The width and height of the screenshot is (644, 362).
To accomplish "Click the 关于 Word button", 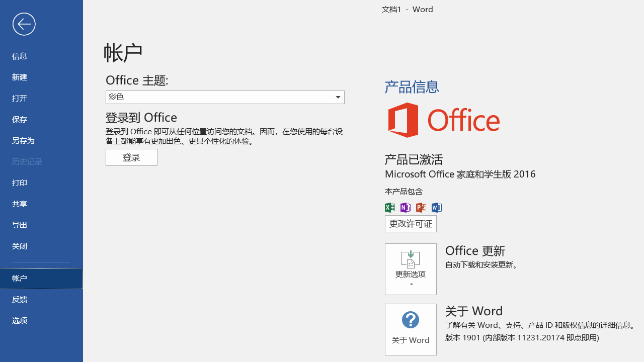I will 411,329.
